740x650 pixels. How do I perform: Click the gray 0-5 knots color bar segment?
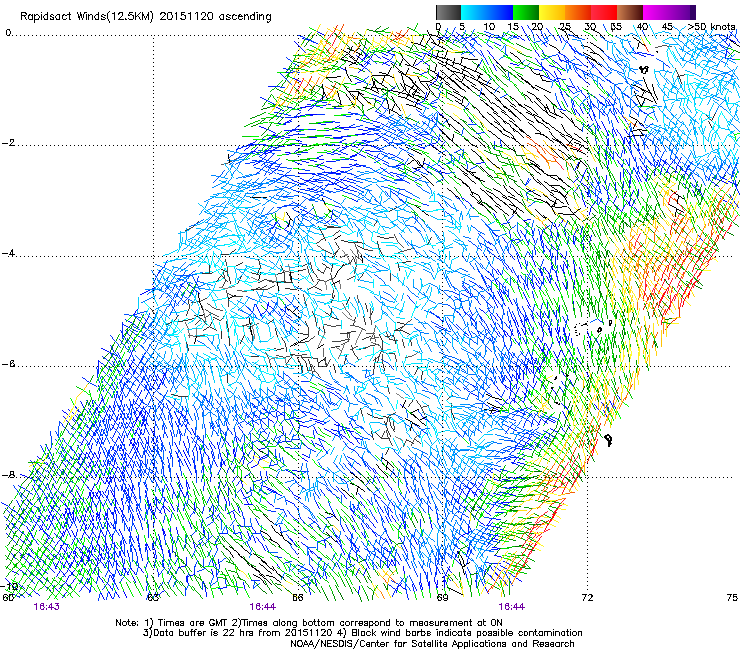point(448,12)
